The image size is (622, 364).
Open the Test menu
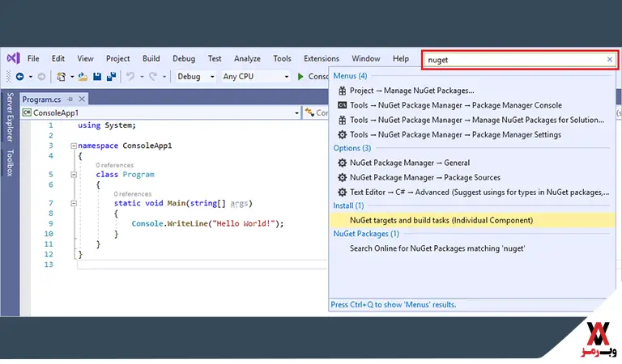pyautogui.click(x=215, y=58)
